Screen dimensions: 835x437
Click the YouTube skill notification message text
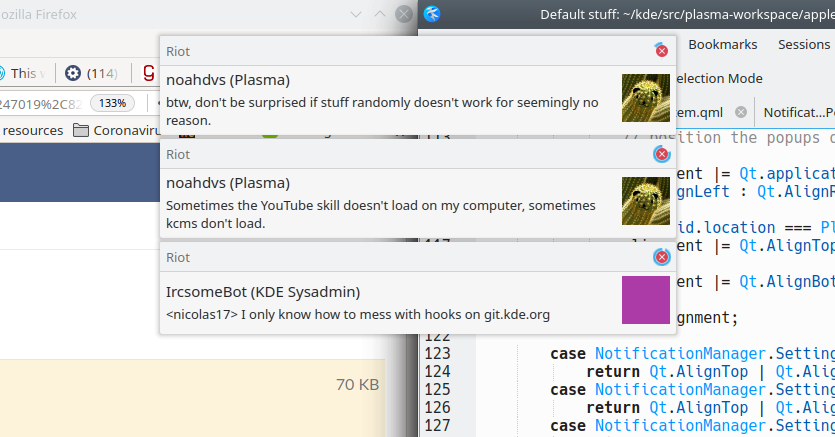(381, 215)
